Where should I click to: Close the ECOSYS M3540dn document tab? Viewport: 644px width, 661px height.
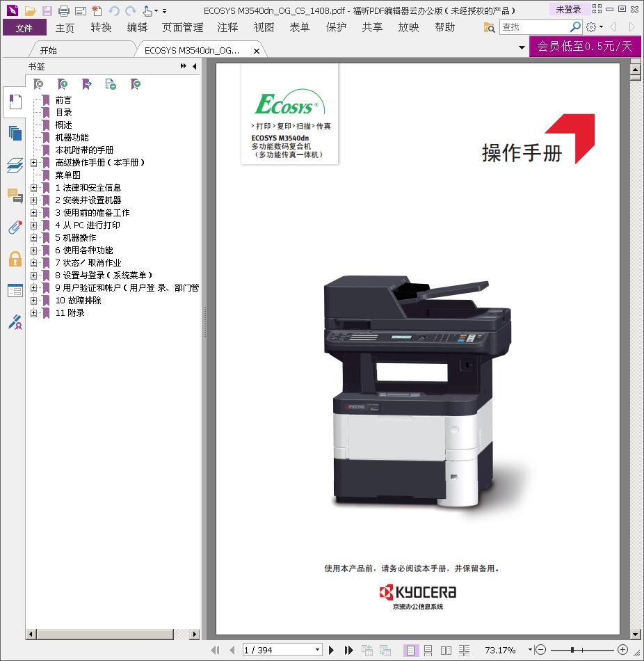click(x=256, y=51)
